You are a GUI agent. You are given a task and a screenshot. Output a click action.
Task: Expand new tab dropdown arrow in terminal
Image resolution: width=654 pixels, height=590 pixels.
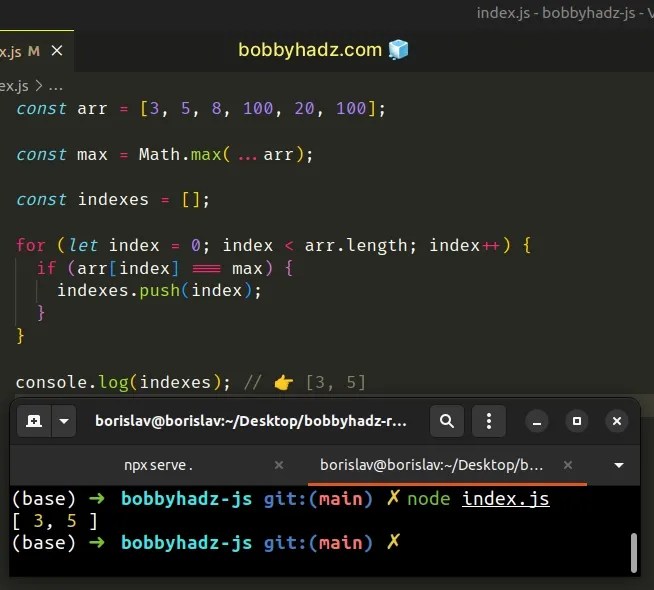[64, 421]
